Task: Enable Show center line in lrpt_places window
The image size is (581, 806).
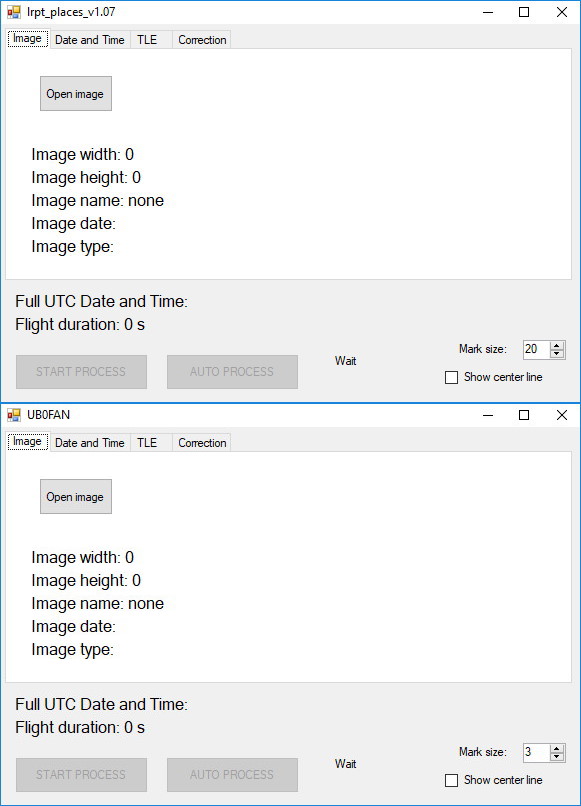Action: click(x=451, y=377)
